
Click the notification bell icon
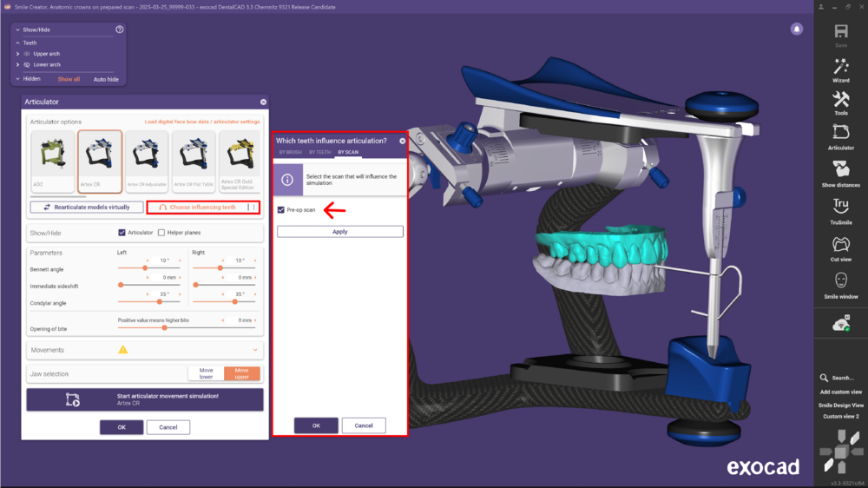tap(796, 30)
